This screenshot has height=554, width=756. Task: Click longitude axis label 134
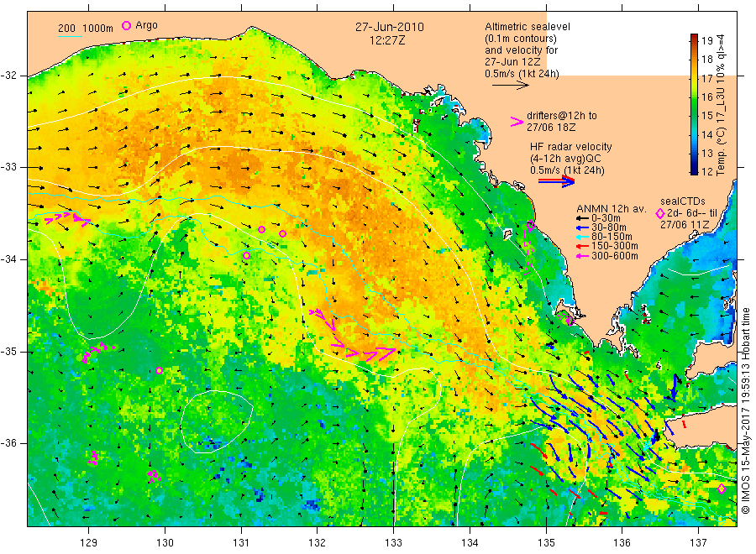pyautogui.click(x=470, y=542)
